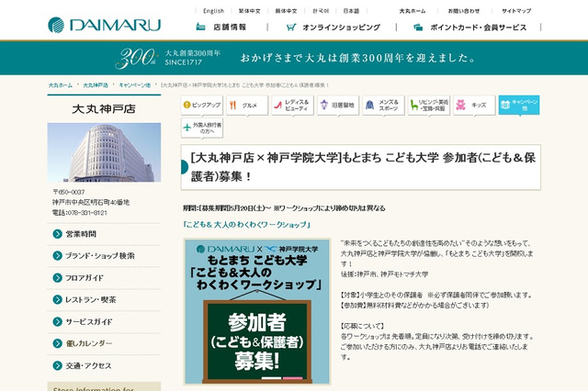Click the arrow icon next to 催しカレンダー
Screen dimensions: 588x391
pos(57,343)
